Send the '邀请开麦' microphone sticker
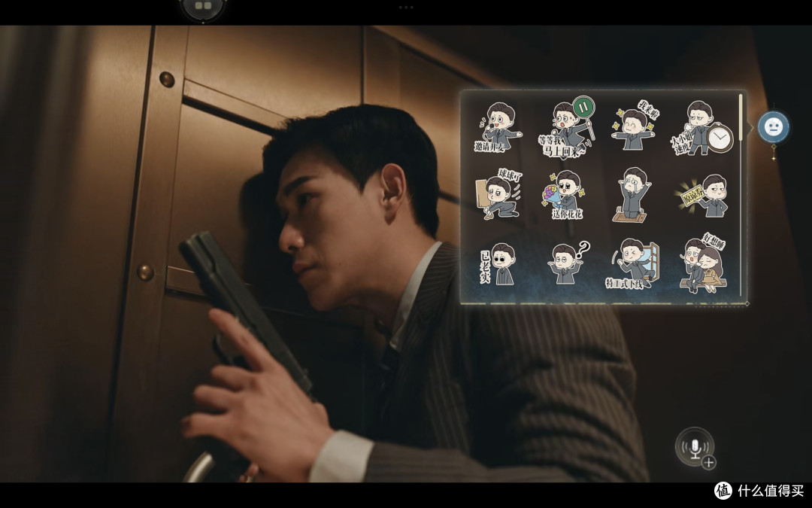The width and height of the screenshot is (812, 508). coord(497,127)
